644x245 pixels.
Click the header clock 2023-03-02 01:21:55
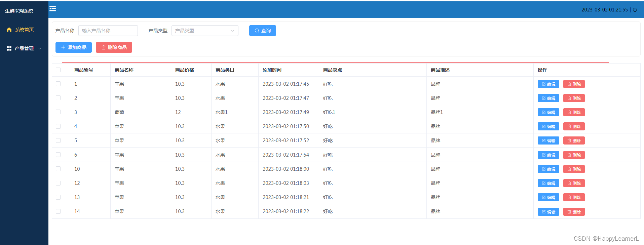[605, 10]
